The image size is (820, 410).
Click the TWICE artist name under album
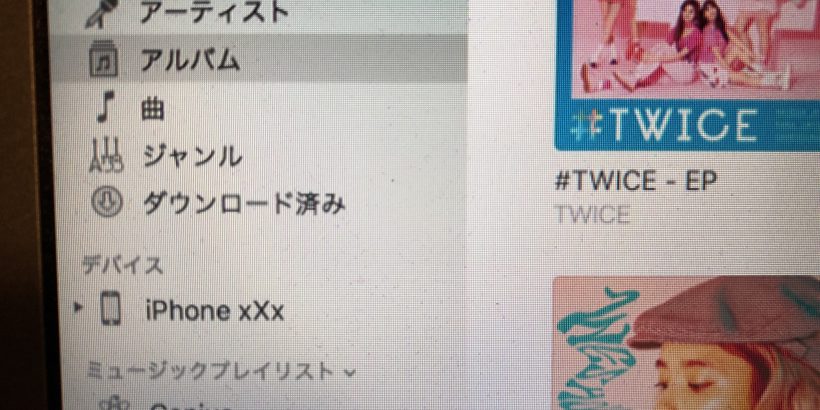(592, 214)
